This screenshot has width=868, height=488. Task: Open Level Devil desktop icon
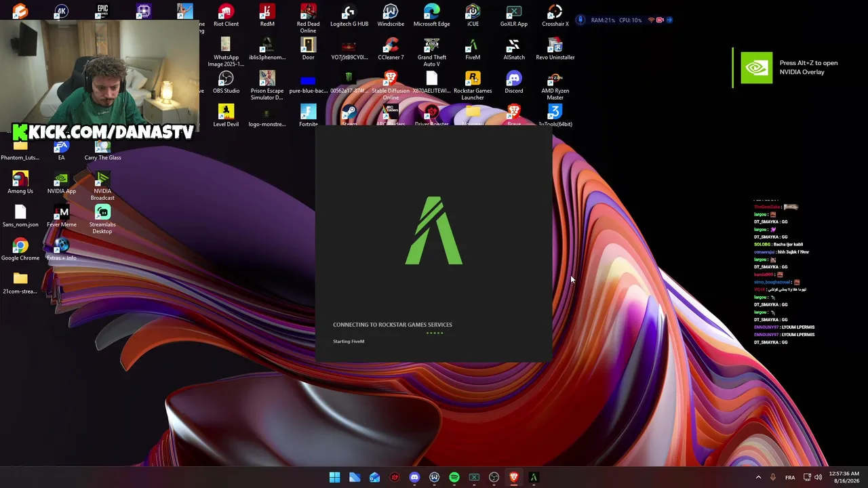[x=226, y=115]
